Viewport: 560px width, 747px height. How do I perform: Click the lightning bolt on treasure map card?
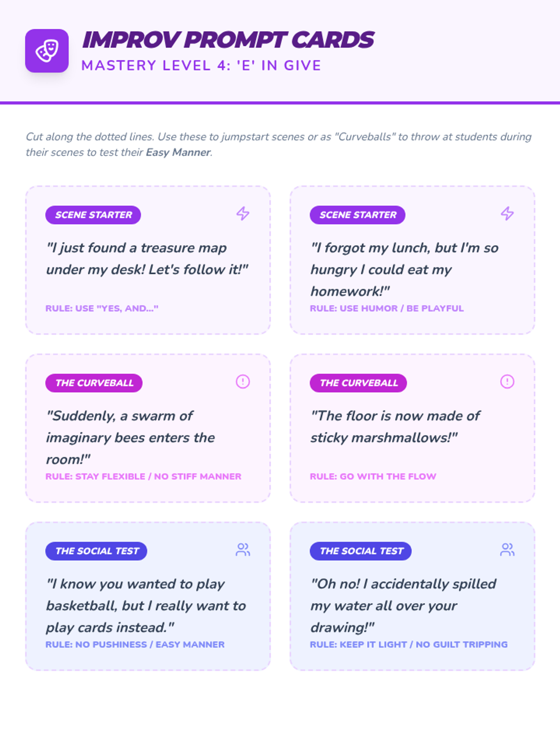pyautogui.click(x=243, y=214)
